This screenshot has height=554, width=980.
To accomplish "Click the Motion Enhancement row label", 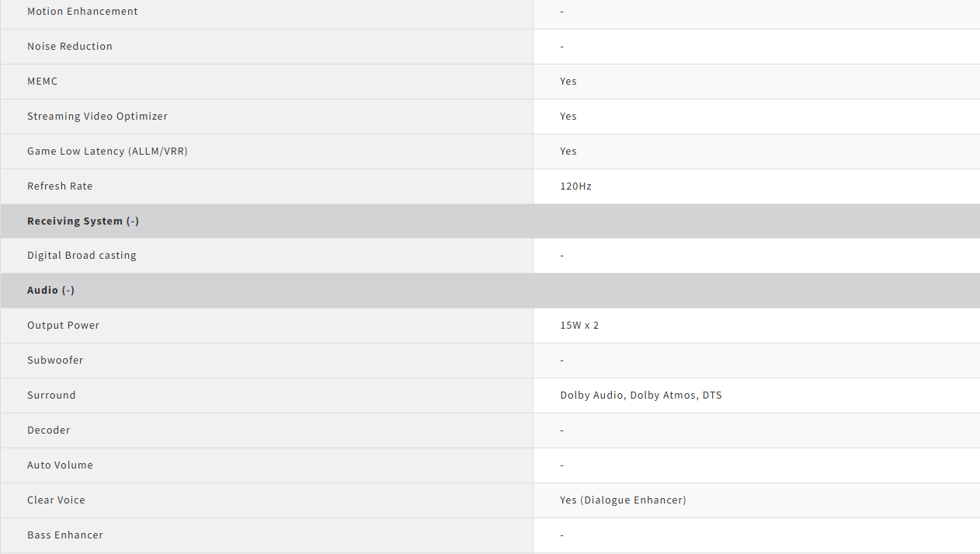I will 82,12.
